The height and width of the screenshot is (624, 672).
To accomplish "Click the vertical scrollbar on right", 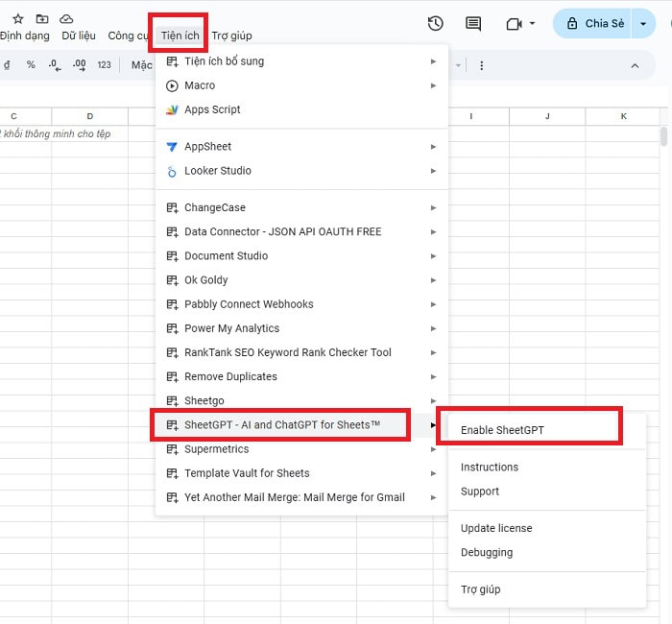I will pos(663,135).
